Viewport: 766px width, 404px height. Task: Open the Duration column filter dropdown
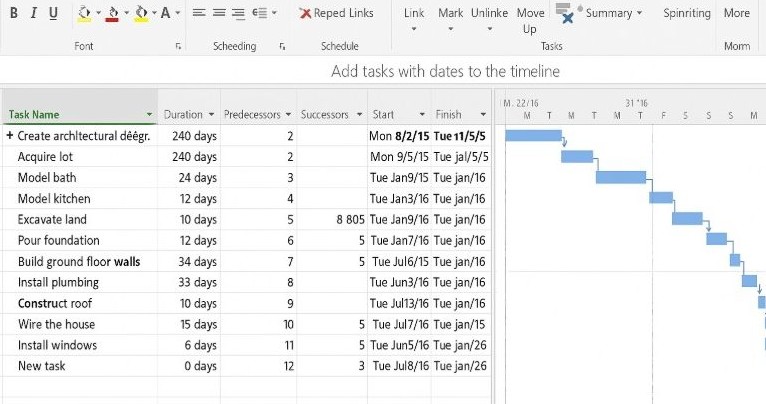[211, 115]
